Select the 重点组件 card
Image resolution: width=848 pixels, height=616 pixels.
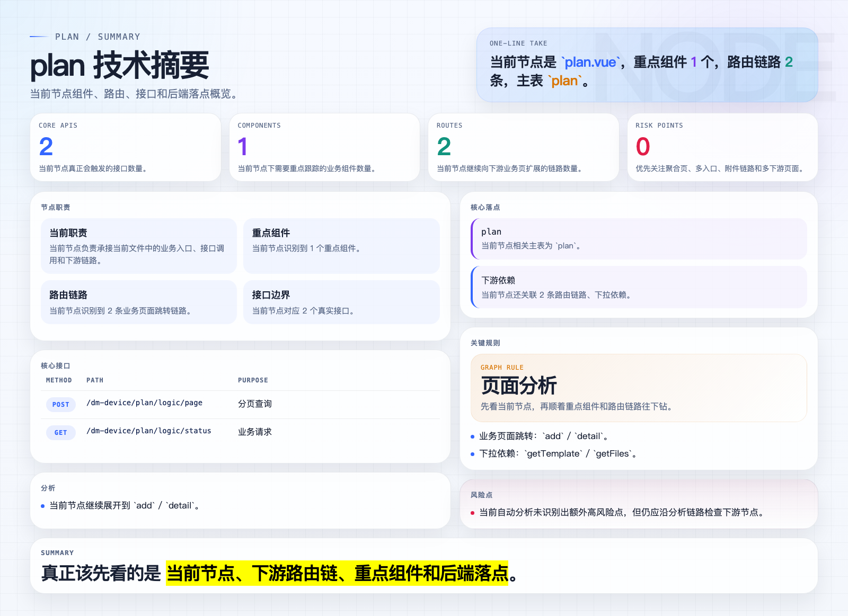pos(342,246)
